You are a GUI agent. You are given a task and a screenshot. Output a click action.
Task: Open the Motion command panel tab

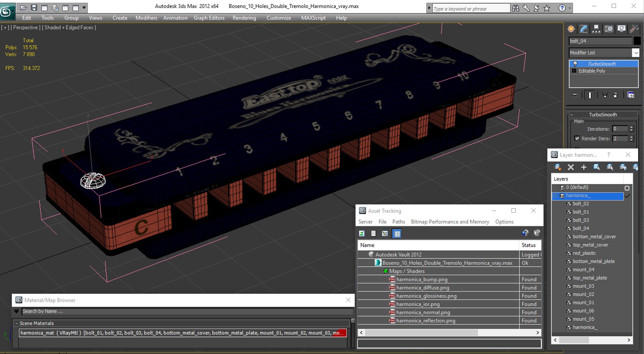coord(609,29)
